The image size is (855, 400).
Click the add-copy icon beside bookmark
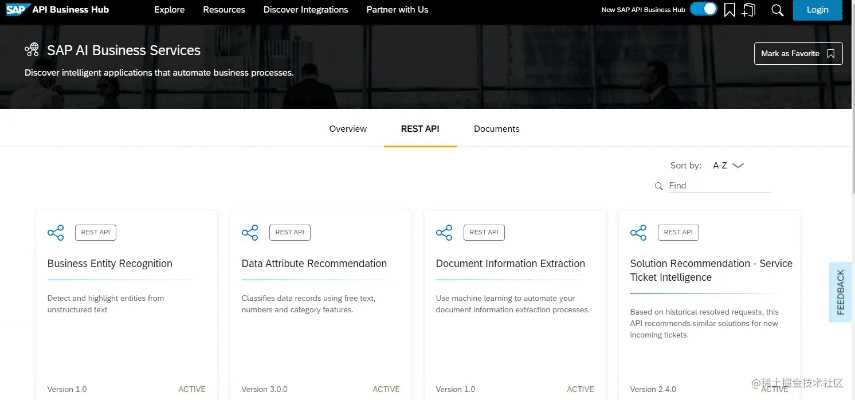pos(748,10)
